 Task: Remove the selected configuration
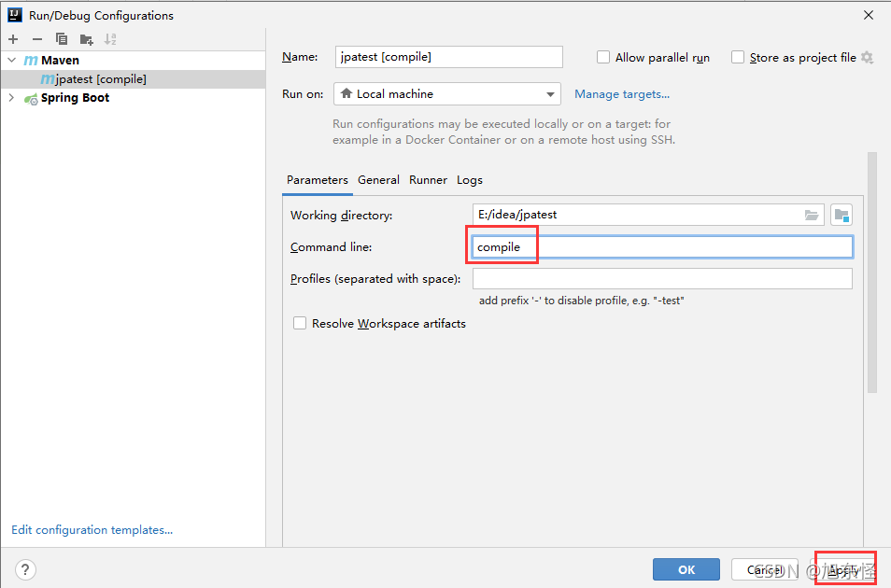point(35,39)
